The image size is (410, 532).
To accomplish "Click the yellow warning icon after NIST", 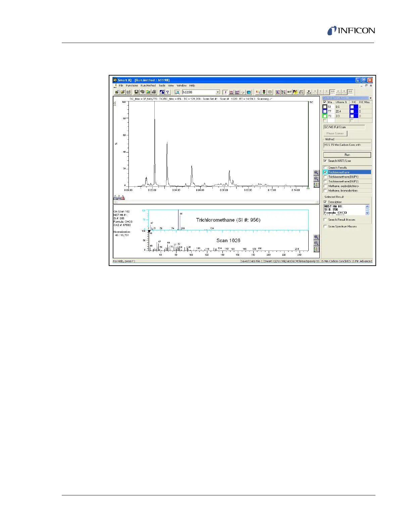I will (295, 92).
